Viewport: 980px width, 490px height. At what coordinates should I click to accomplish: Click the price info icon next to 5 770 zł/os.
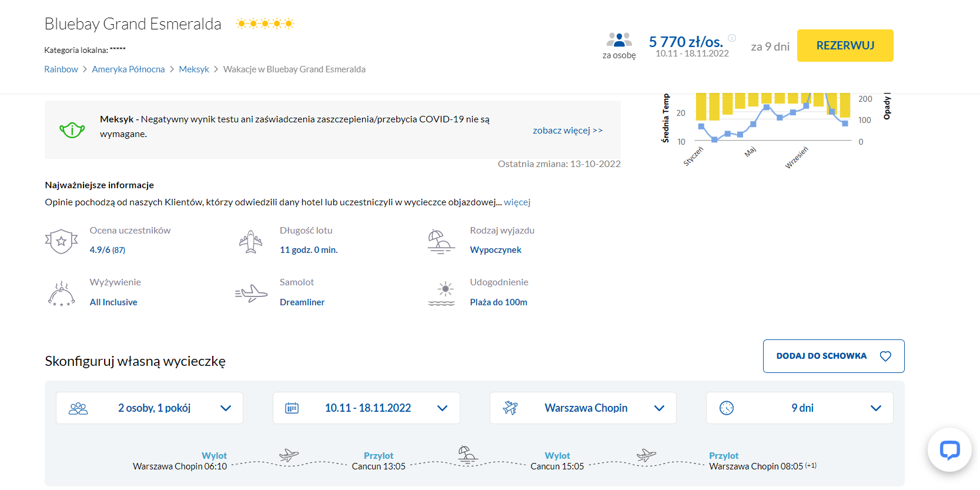point(732,38)
